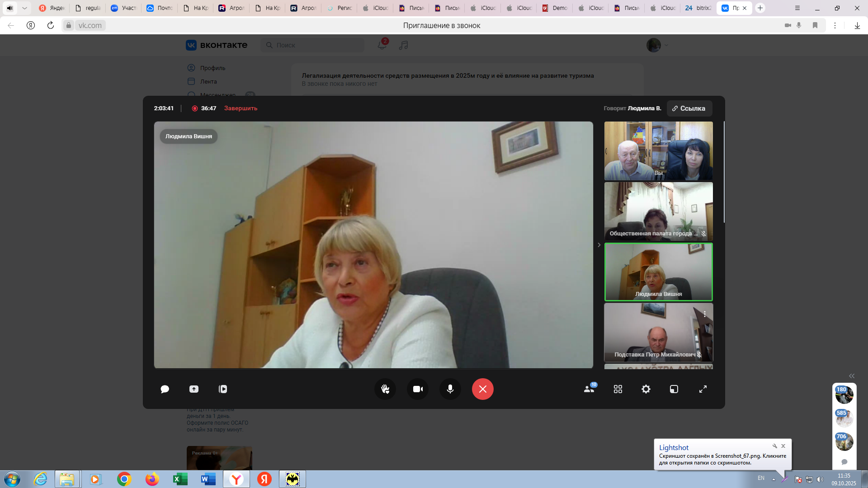The width and height of the screenshot is (868, 488).
Task: Select Общественная палата participant thumbnail
Action: pyautogui.click(x=658, y=211)
